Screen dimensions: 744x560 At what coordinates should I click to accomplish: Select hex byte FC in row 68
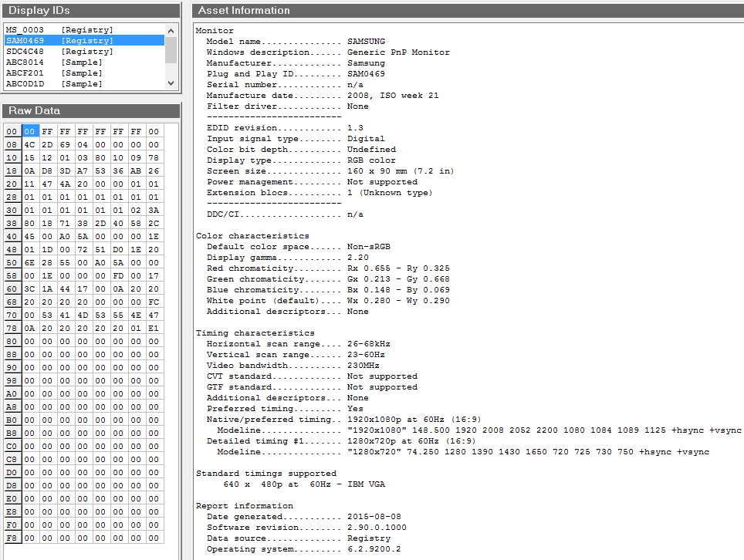tap(154, 302)
